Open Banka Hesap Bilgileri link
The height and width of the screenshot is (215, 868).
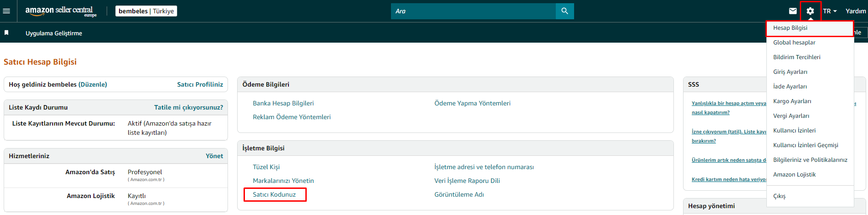click(x=283, y=103)
